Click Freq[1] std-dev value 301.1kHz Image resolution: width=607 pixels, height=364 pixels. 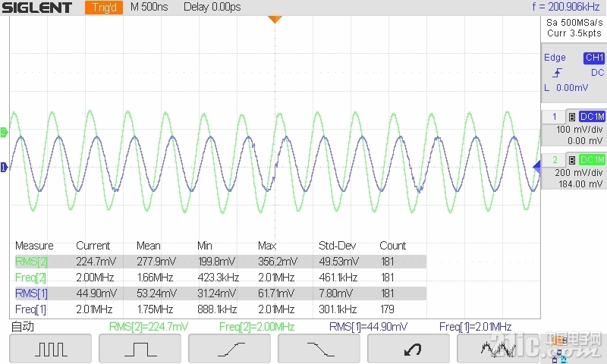tap(338, 309)
